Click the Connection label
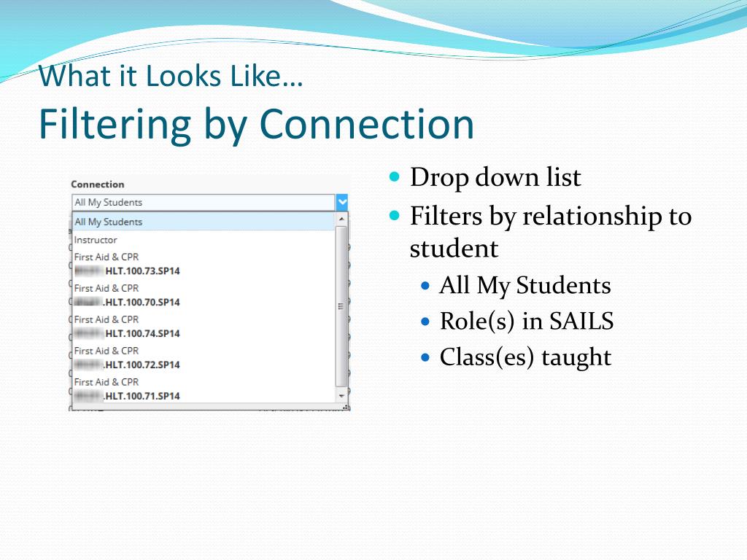This screenshot has height=560, width=747. [x=98, y=184]
